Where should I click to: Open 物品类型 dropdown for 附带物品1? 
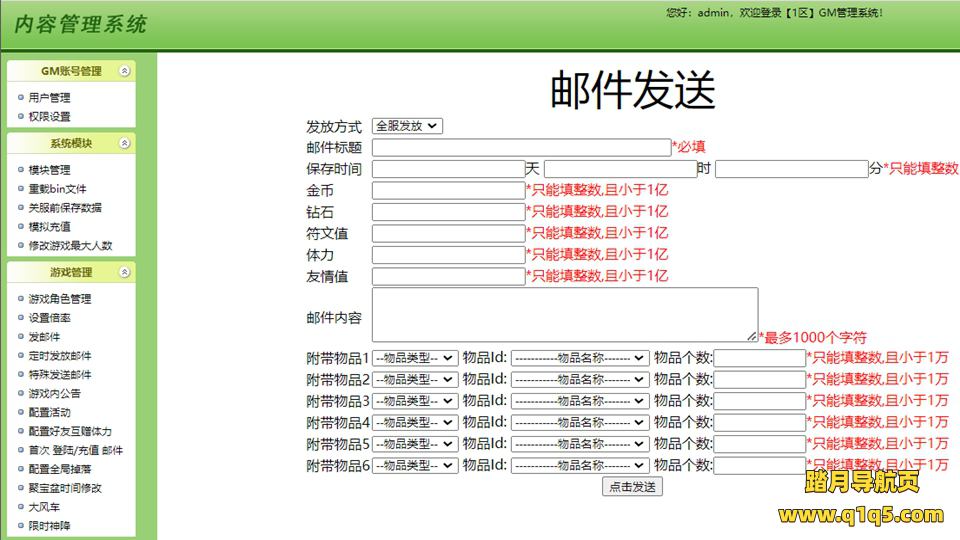[415, 358]
